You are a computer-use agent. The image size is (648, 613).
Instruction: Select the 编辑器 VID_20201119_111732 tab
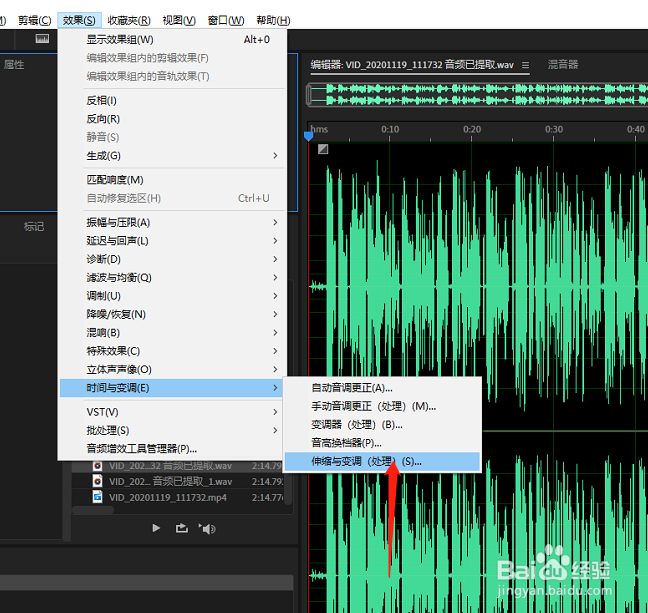click(x=412, y=65)
